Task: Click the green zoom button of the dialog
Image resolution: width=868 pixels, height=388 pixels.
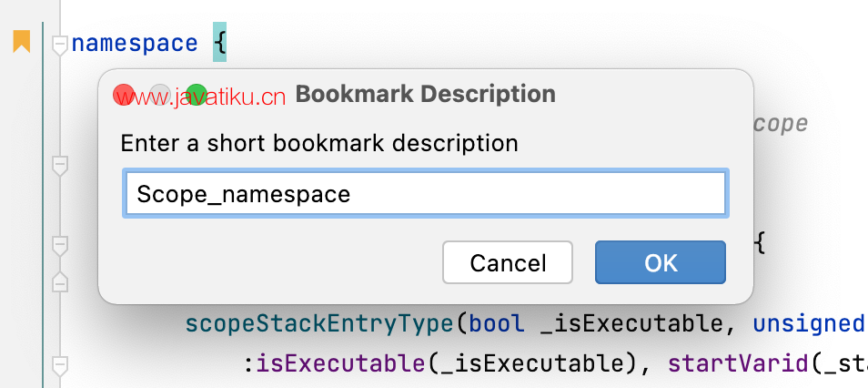Action: pos(197,95)
